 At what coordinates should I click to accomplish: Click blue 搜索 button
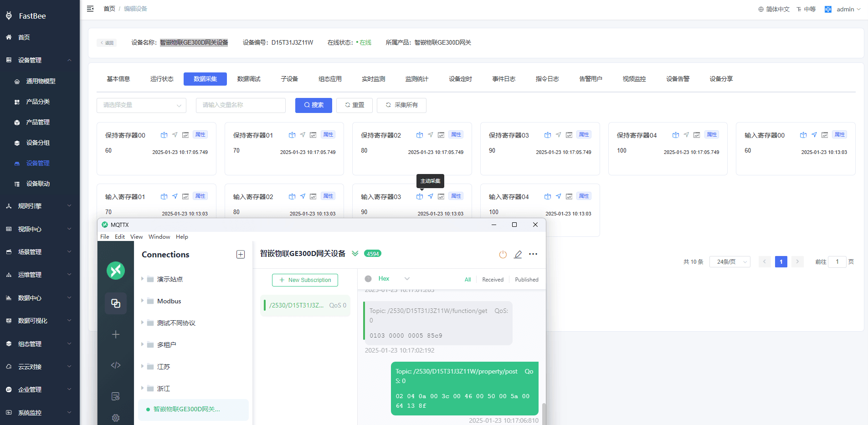tap(313, 105)
